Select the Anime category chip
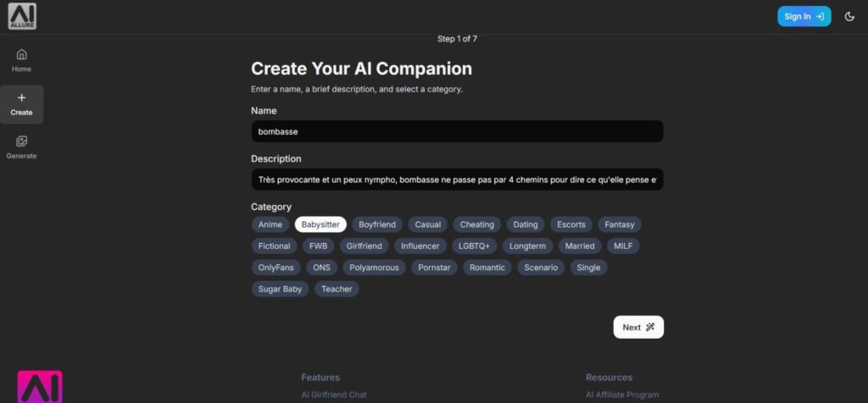The width and height of the screenshot is (868, 403). point(270,224)
